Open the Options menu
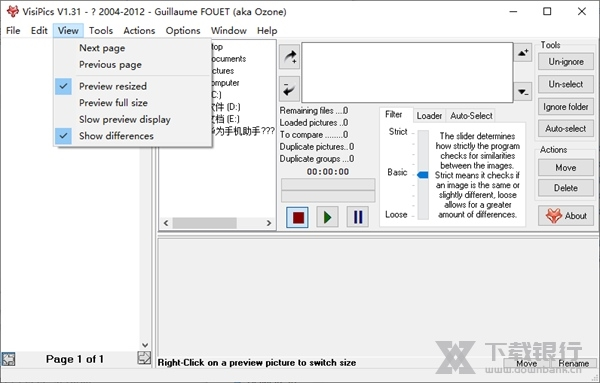The image size is (600, 383). tap(183, 31)
